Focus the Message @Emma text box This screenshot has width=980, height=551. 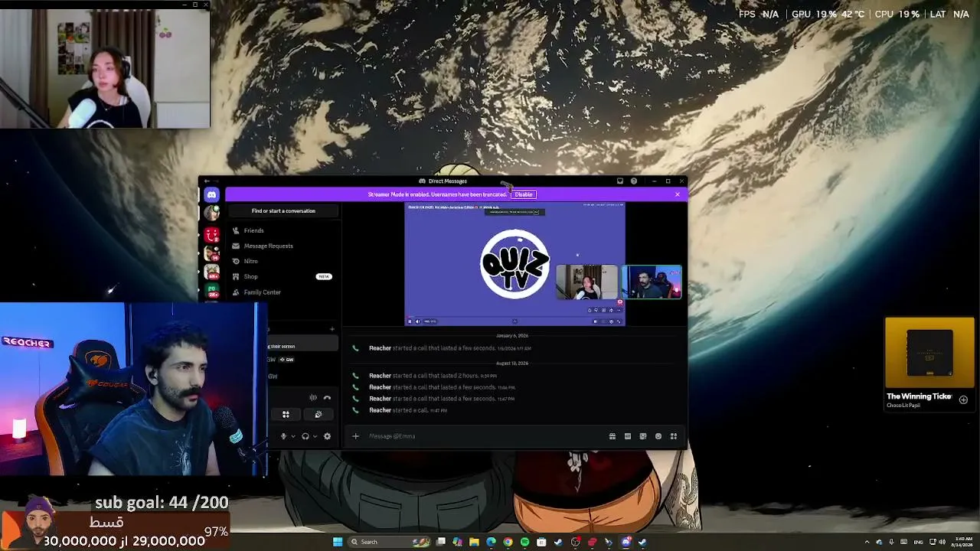[x=486, y=436]
